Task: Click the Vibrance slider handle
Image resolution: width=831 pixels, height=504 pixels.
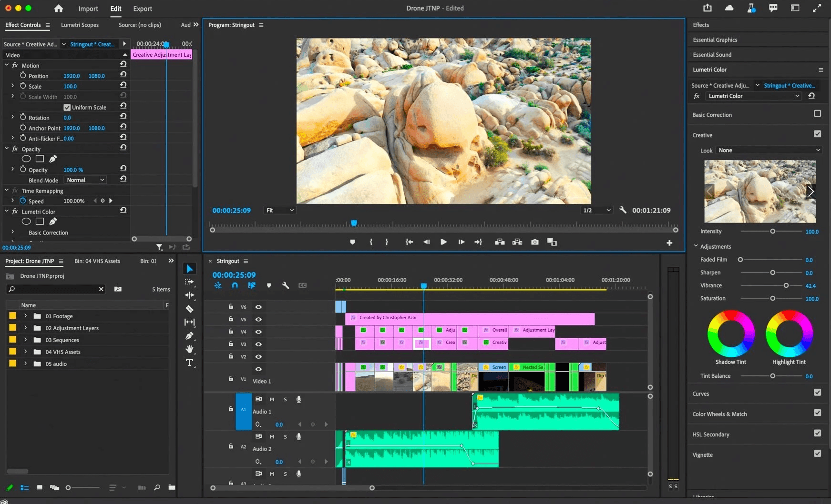Action: click(x=786, y=285)
